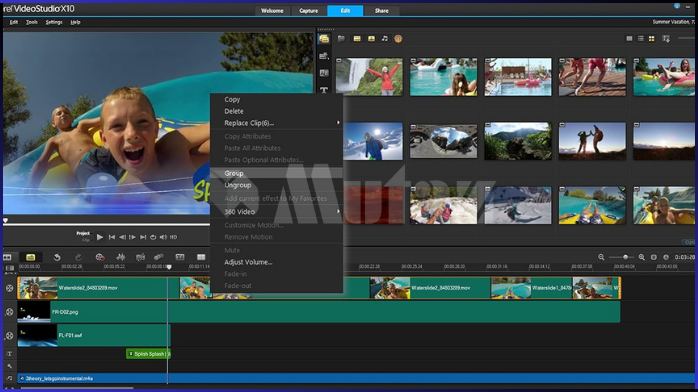Open the Media library panel icon
This screenshot has width=698, height=392.
pyautogui.click(x=324, y=39)
